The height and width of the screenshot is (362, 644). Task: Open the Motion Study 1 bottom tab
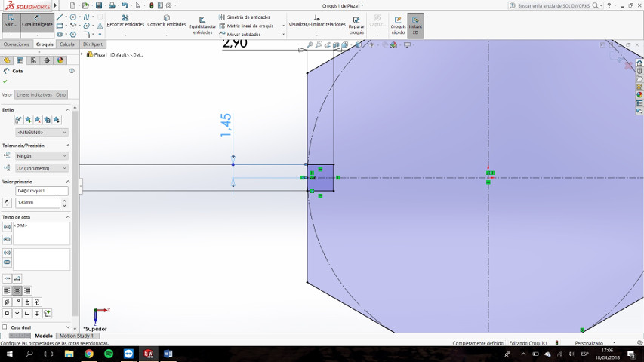coord(76,336)
